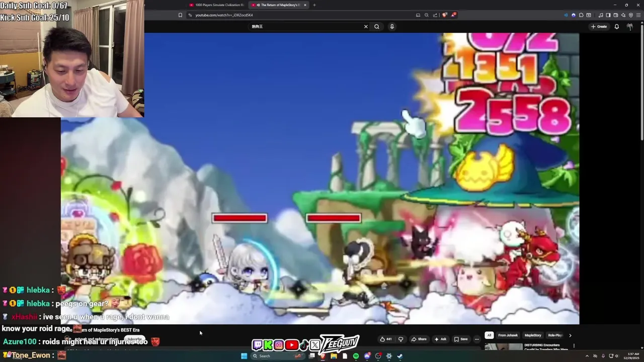The width and height of the screenshot is (644, 362).
Task: Open the Windows Start menu
Action: coord(244,356)
